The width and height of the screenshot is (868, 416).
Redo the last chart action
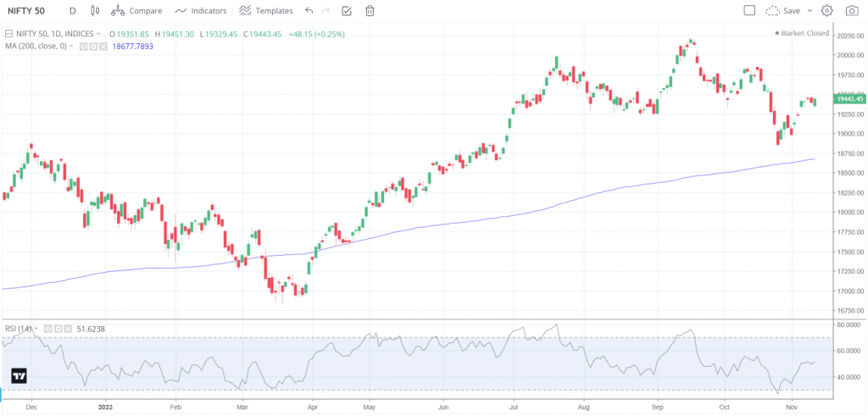pyautogui.click(x=325, y=10)
